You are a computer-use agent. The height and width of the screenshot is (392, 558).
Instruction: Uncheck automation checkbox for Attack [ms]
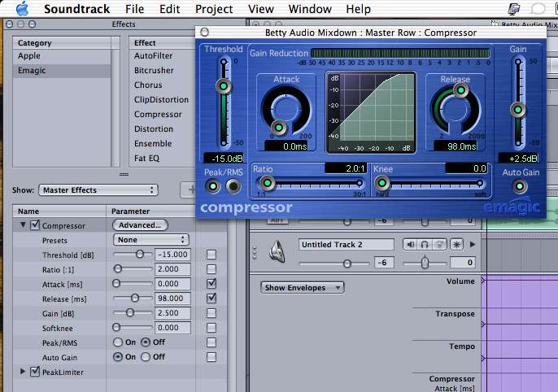[211, 284]
